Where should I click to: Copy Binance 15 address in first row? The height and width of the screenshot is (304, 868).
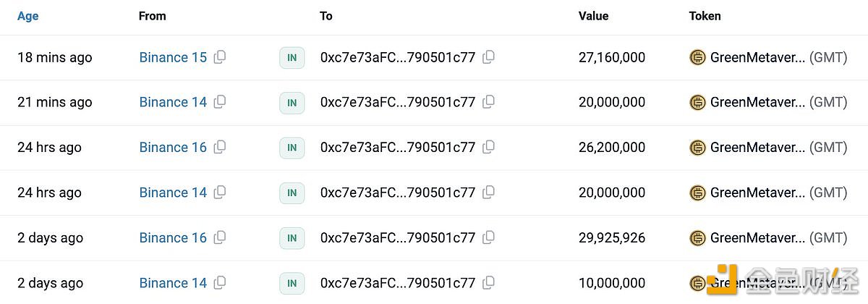point(220,57)
